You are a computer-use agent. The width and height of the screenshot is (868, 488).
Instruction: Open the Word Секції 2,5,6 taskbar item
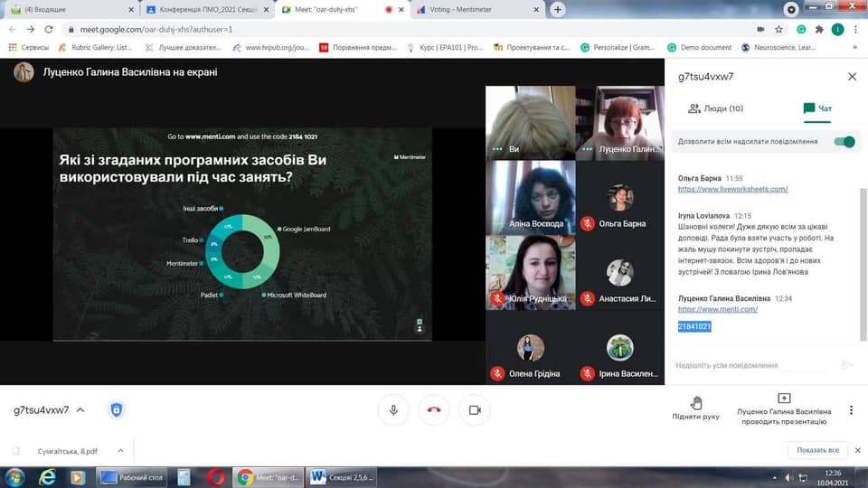(x=341, y=477)
